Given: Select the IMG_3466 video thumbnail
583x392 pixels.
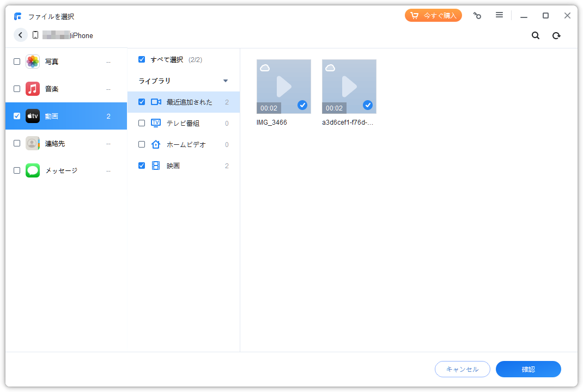Looking at the screenshot, I should tap(283, 86).
